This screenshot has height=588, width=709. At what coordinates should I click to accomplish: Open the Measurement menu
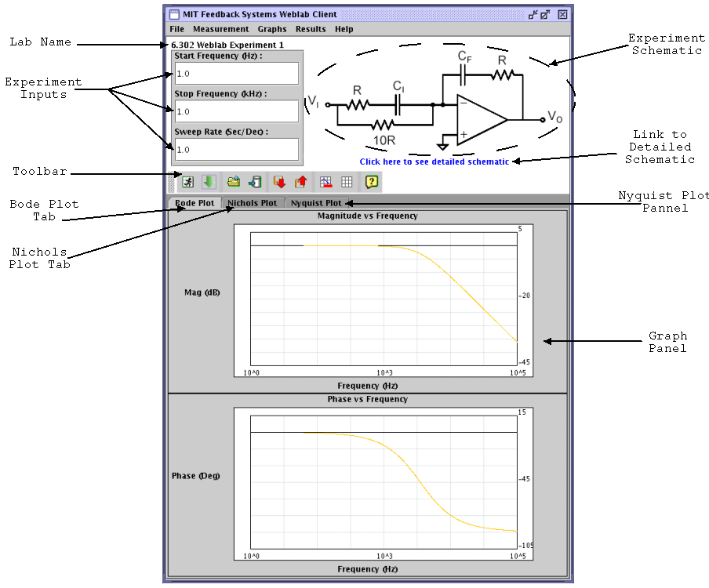pos(220,29)
